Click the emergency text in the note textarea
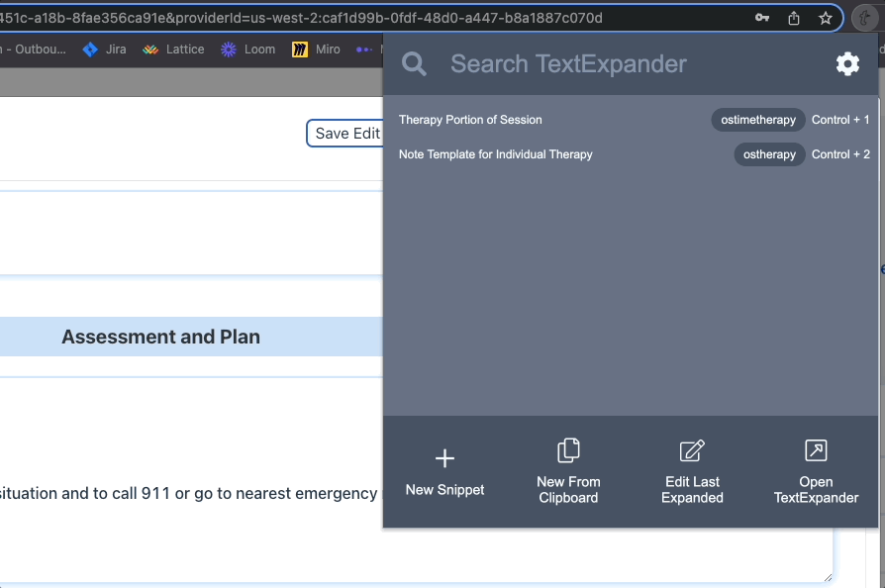This screenshot has height=588, width=885. coord(188,493)
